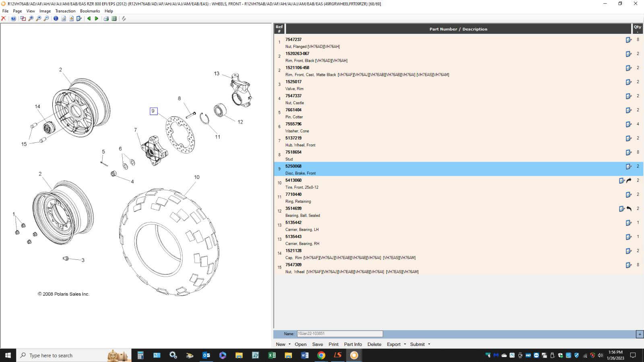Click the add icon for 5137219 Hub, Wheel, Front
Viewport: 644px width, 362px height.
[629, 138]
